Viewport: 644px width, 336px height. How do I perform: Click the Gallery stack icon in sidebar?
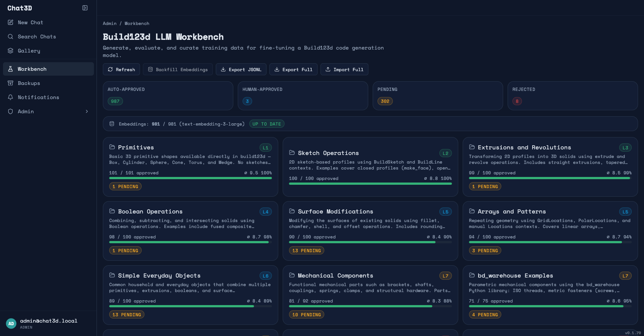pos(11,51)
